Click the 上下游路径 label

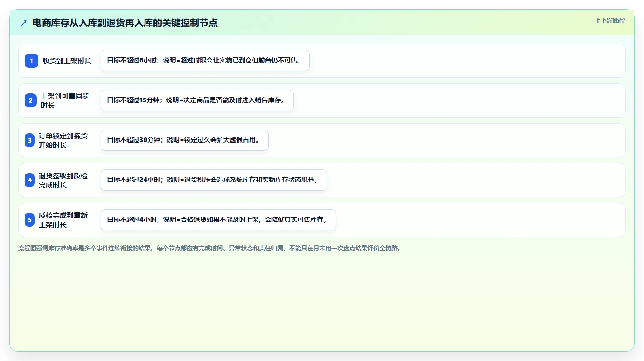610,20
